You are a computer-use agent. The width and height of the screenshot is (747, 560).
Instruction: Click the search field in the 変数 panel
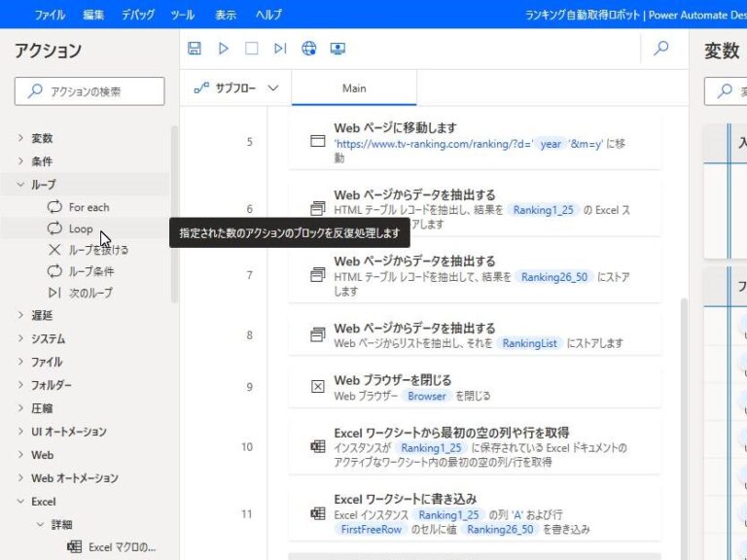726,91
